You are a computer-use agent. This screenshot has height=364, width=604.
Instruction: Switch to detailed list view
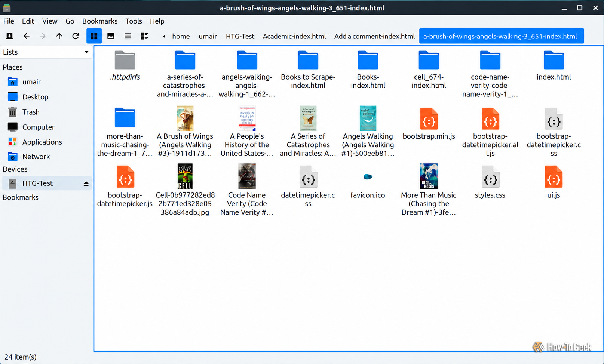tap(144, 36)
